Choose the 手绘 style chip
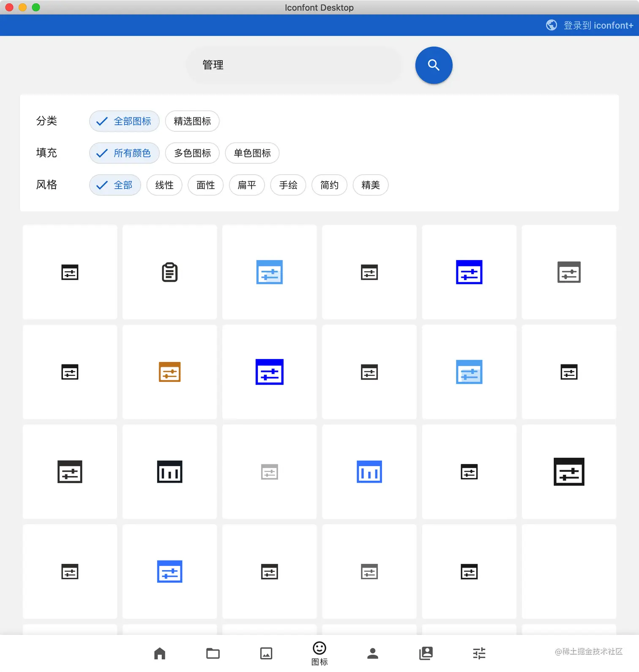This screenshot has height=672, width=639. tap(288, 185)
